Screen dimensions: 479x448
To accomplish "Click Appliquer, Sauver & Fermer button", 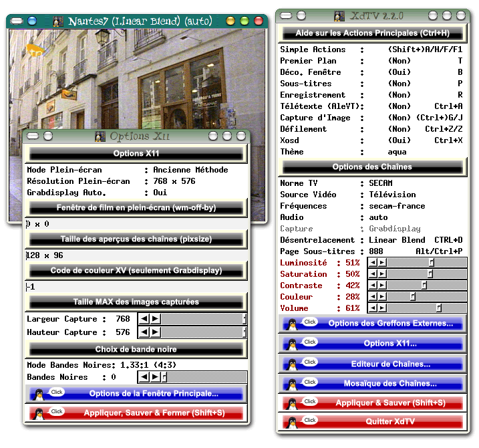I will [136, 413].
